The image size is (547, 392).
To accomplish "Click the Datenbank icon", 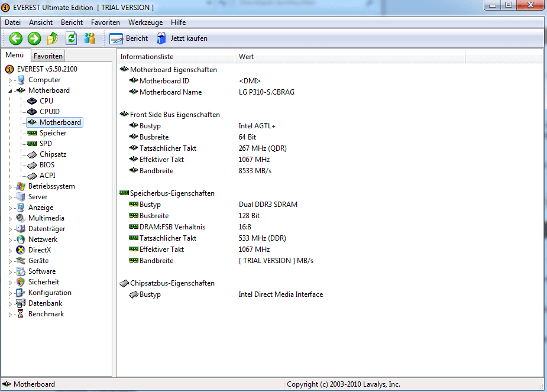I will (21, 303).
